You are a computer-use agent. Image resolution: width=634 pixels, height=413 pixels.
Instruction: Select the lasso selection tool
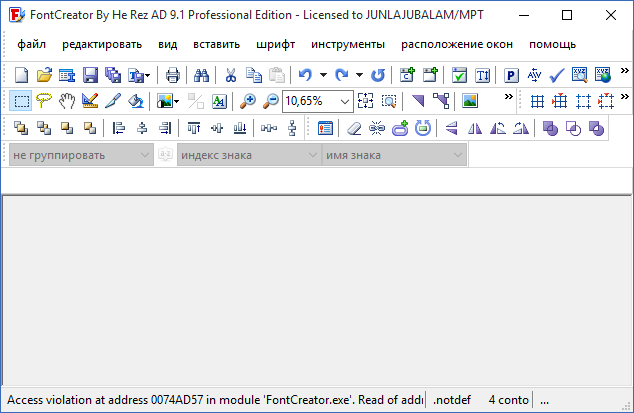pos(44,101)
